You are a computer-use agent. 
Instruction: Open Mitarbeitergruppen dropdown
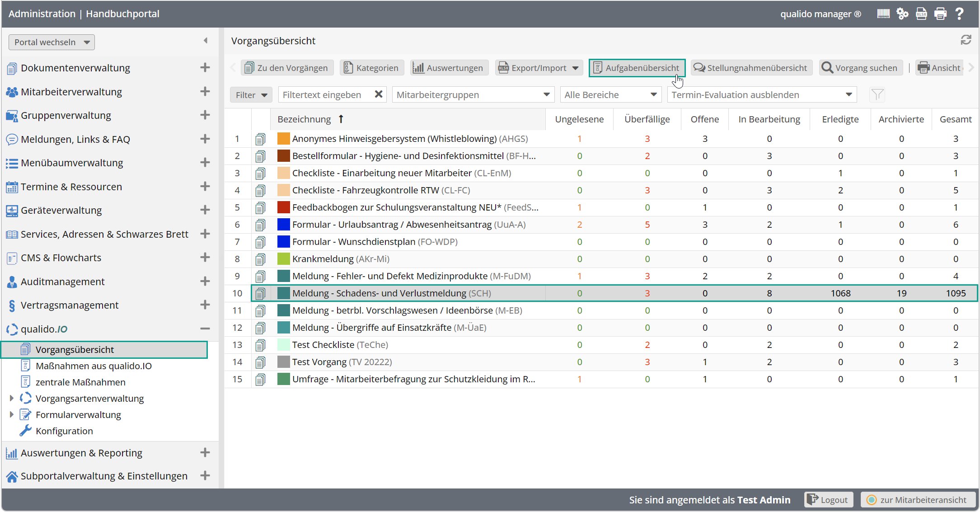point(473,95)
